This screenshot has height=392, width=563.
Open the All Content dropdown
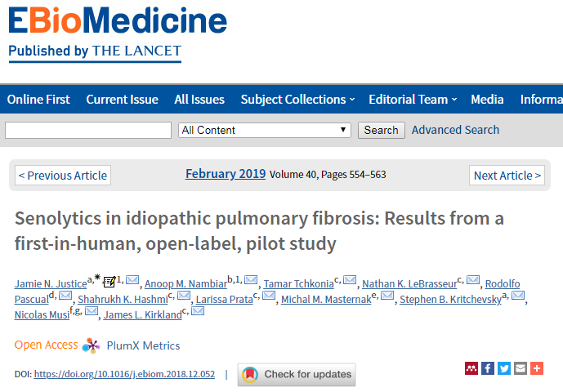coord(264,130)
